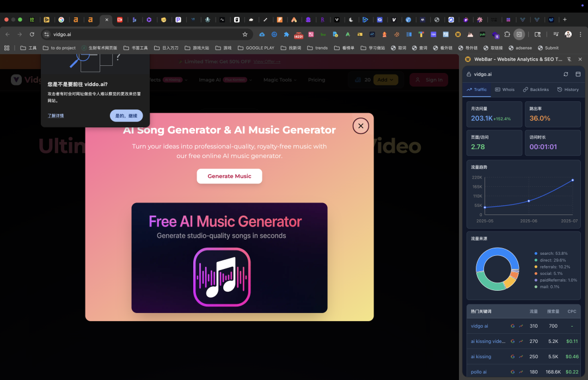Click the cloud download extension icon

262,34
